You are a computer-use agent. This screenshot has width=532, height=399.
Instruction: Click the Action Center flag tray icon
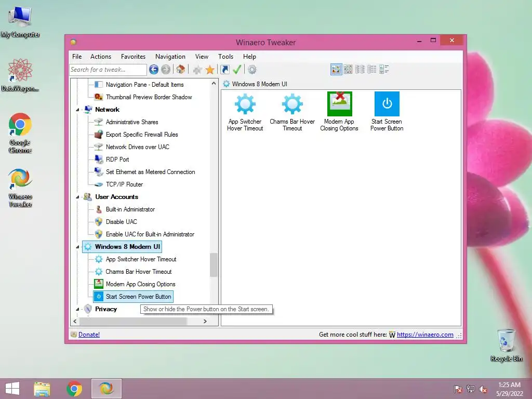coord(458,389)
